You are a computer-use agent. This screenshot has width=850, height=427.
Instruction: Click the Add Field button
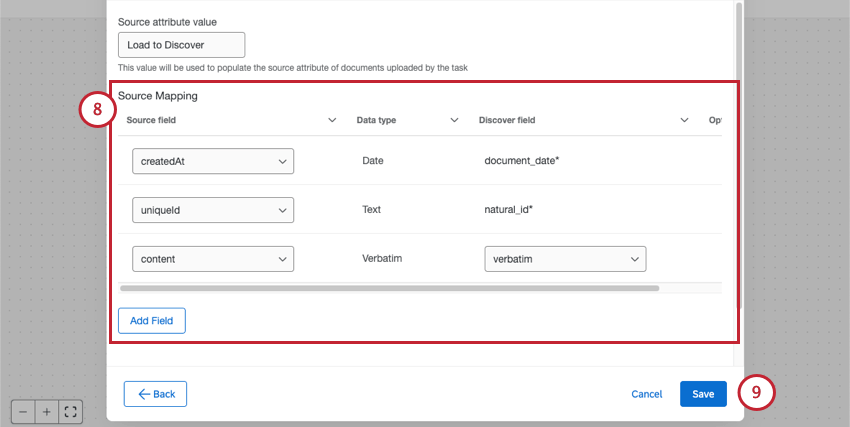(x=152, y=321)
